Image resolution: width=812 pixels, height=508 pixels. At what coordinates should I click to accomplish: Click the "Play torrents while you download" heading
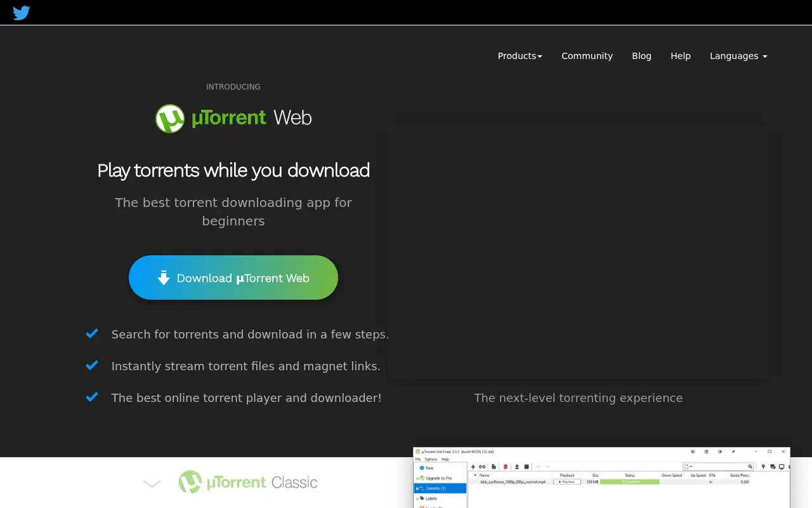tap(233, 170)
